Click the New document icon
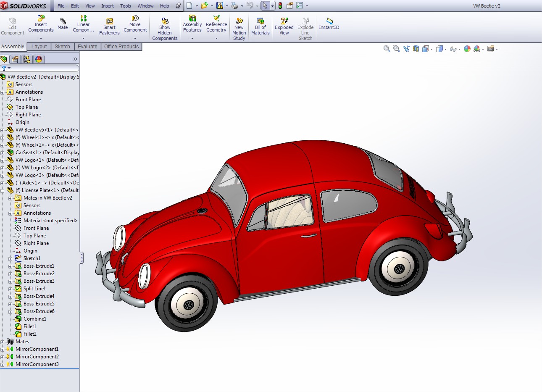The image size is (542, 392). [x=189, y=6]
